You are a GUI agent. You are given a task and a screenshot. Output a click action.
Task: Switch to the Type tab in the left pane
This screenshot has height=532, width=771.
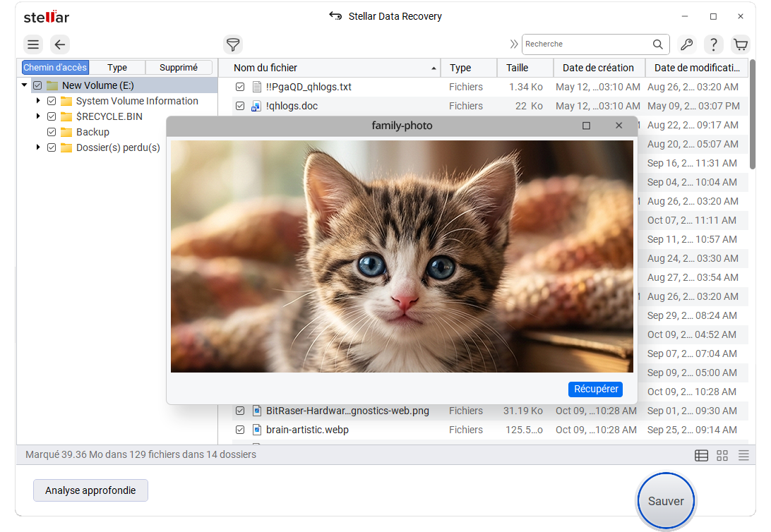[x=117, y=67]
